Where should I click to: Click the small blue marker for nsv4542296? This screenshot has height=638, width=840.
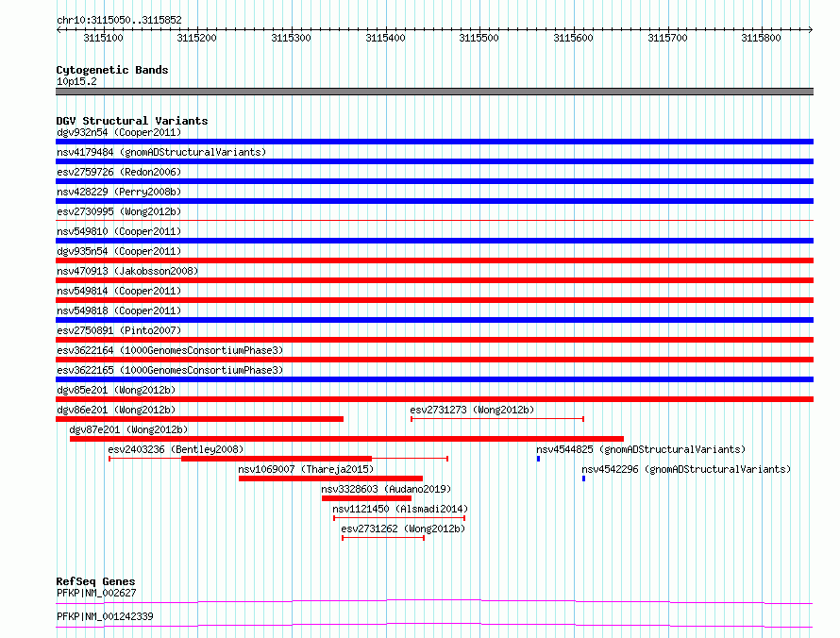pos(584,478)
